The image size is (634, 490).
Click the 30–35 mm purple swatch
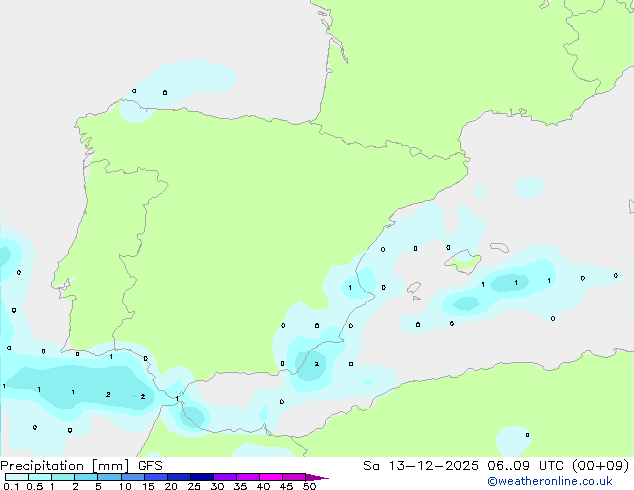(x=225, y=477)
